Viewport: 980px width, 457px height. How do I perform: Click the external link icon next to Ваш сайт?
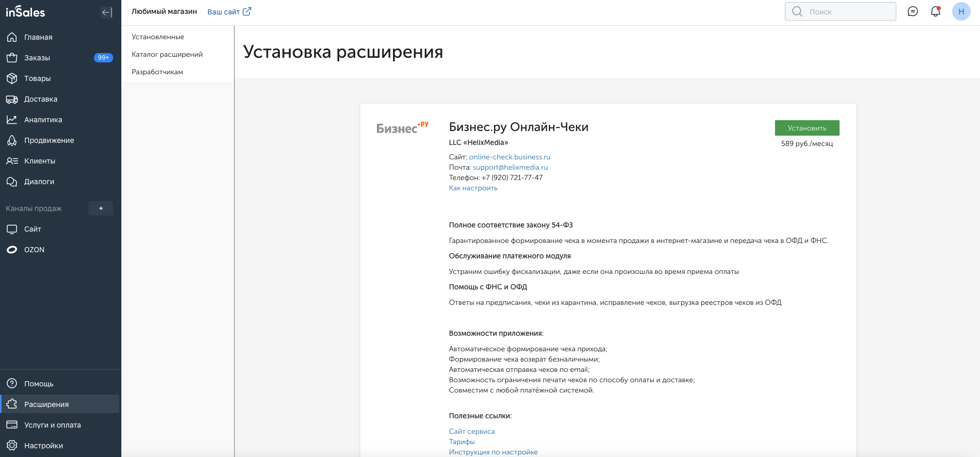[247, 11]
